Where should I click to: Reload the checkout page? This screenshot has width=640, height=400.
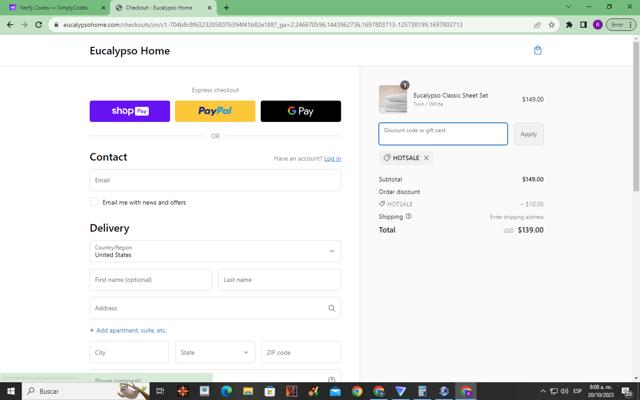pyautogui.click(x=38, y=25)
